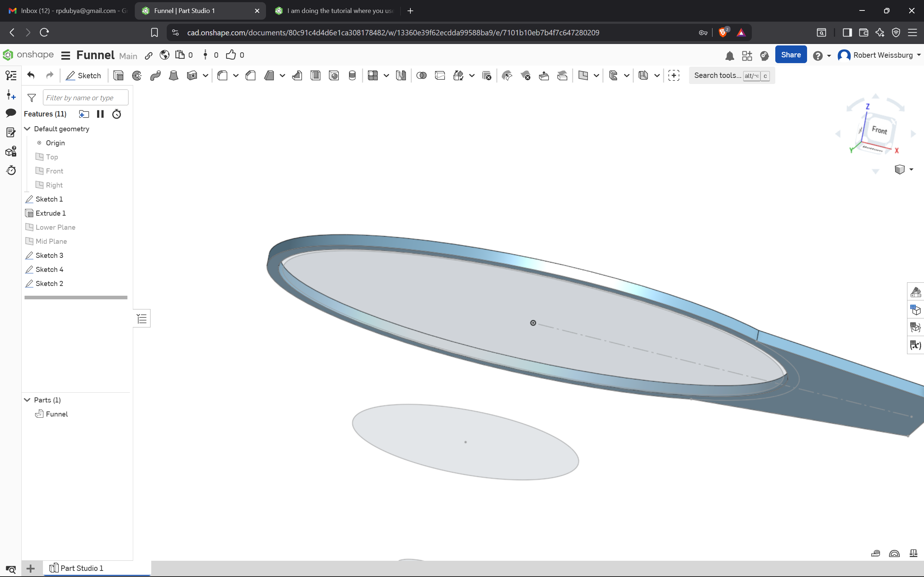Viewport: 924px width, 577px height.
Task: Click the Filter by name input
Action: (86, 98)
